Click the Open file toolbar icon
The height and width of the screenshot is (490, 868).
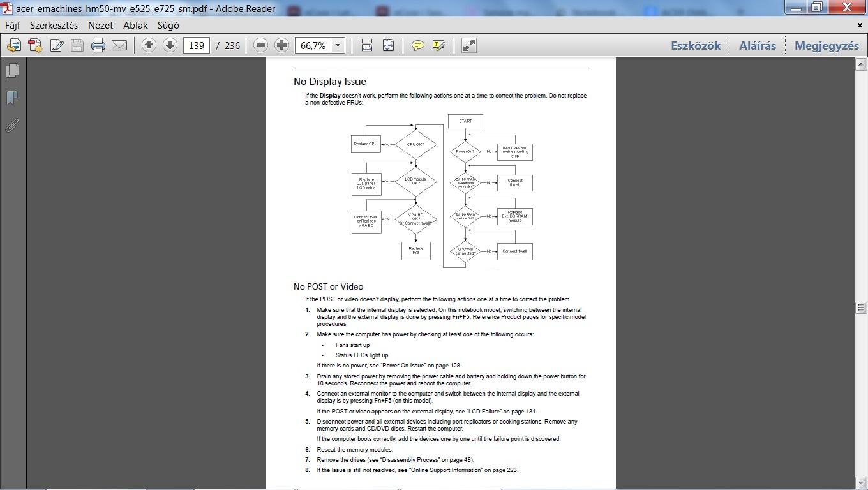[x=13, y=45]
